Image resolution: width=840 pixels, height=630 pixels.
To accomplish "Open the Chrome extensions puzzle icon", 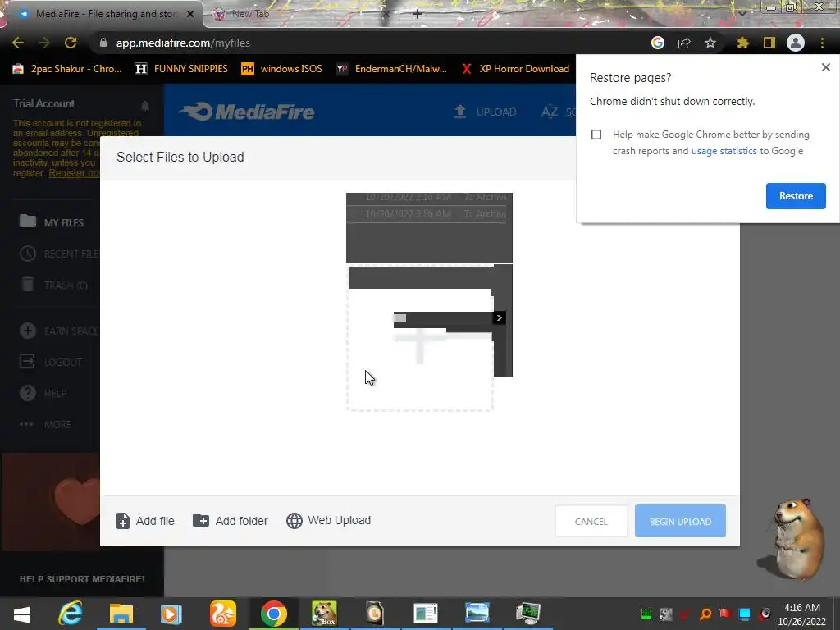I will coord(742,43).
